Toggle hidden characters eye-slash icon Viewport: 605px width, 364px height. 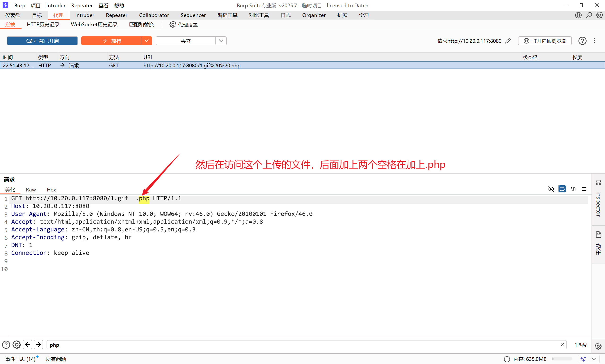(x=551, y=189)
